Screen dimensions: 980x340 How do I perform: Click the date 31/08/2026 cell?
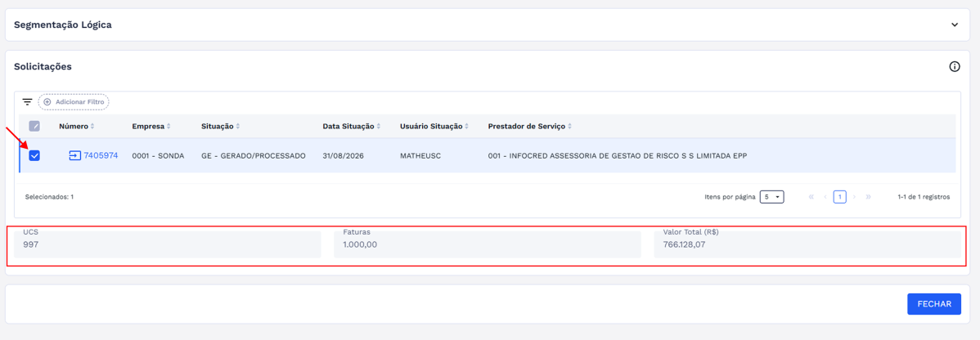(343, 155)
